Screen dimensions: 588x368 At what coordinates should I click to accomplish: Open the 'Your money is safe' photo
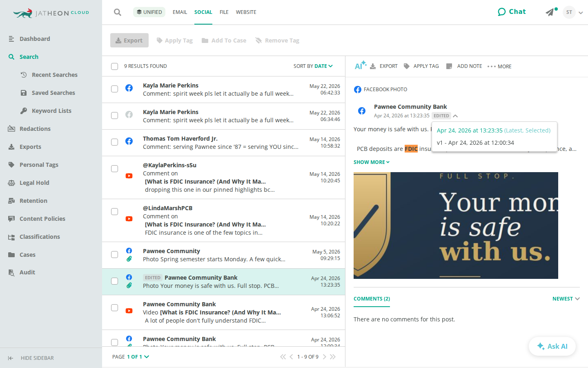pyautogui.click(x=456, y=226)
